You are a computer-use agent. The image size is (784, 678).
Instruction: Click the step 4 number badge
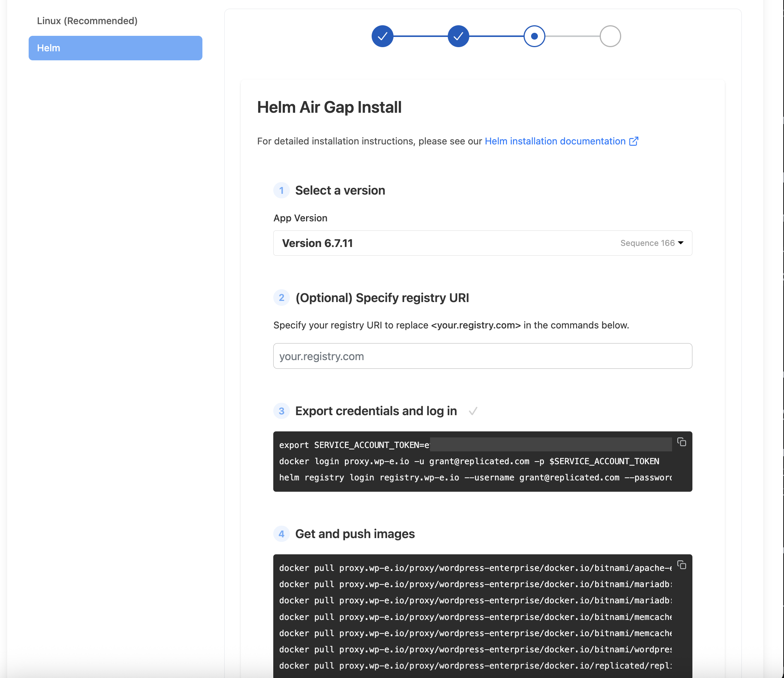click(x=281, y=534)
